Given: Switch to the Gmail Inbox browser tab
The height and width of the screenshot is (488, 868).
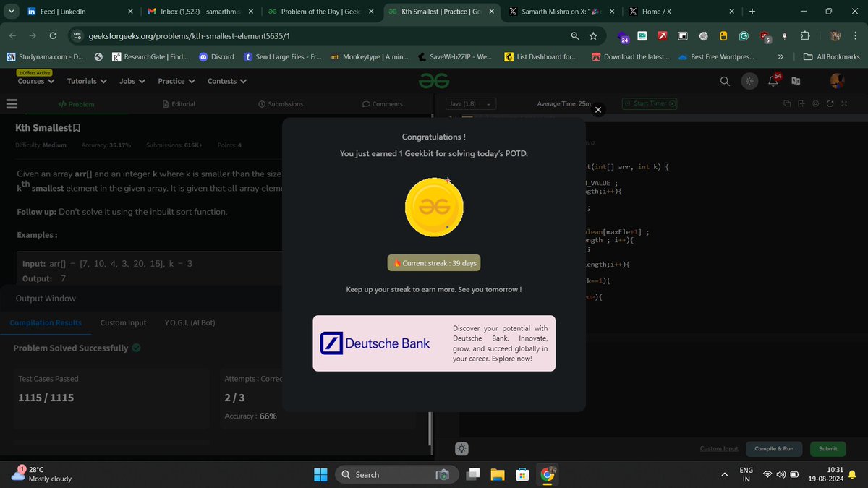Looking at the screenshot, I should (x=200, y=12).
